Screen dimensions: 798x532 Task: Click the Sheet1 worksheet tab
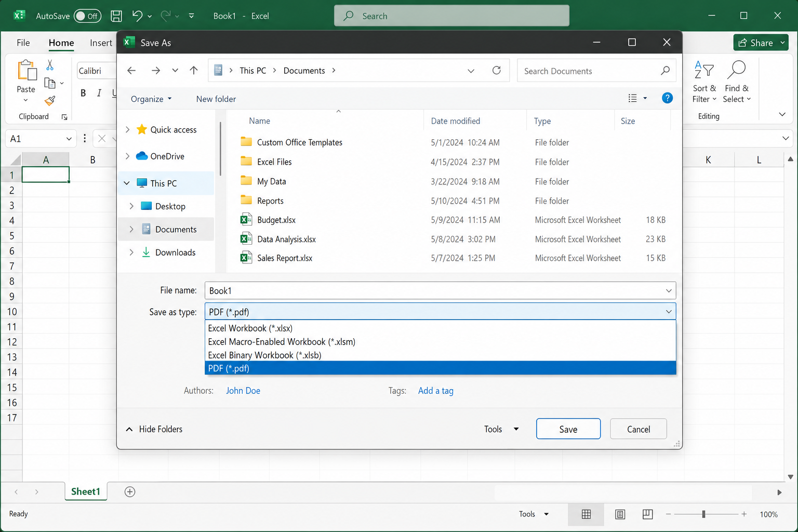coord(86,491)
